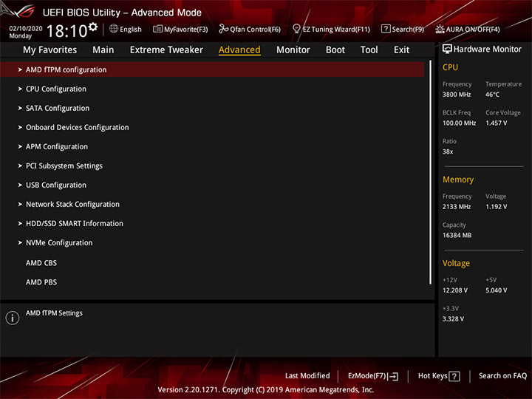The width and height of the screenshot is (532, 399).
Task: Click the 18:10 clock display
Action: click(66, 31)
